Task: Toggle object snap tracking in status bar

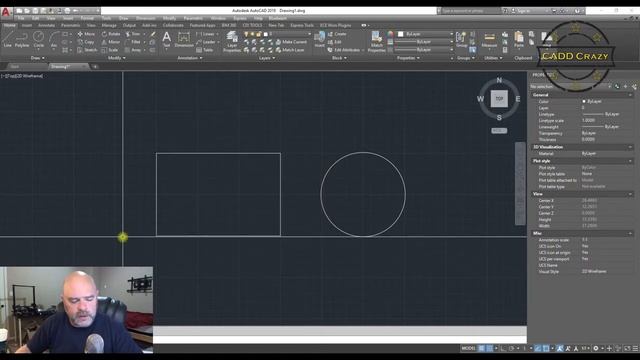Action: click(538, 348)
